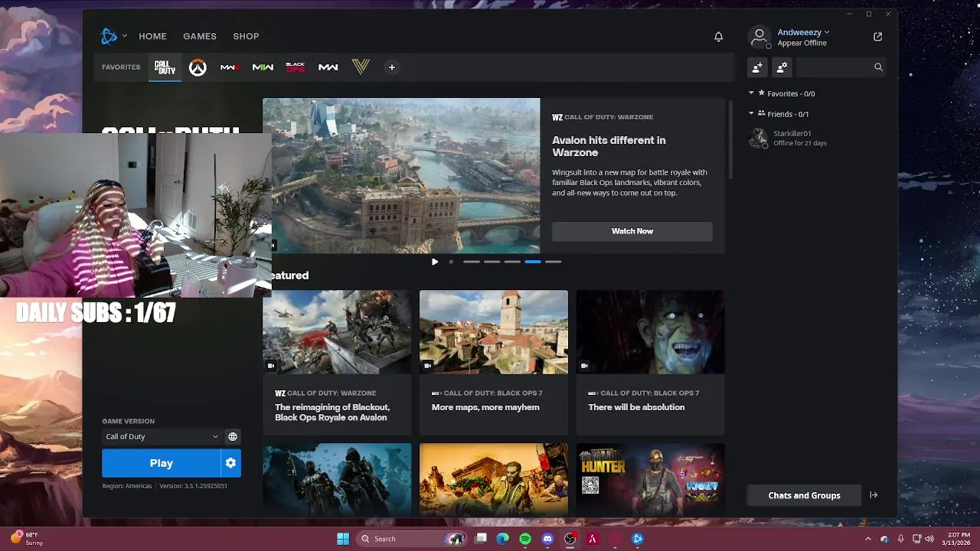The image size is (980, 551).
Task: Open Game Version Call of Duty dropdown
Action: click(x=162, y=436)
